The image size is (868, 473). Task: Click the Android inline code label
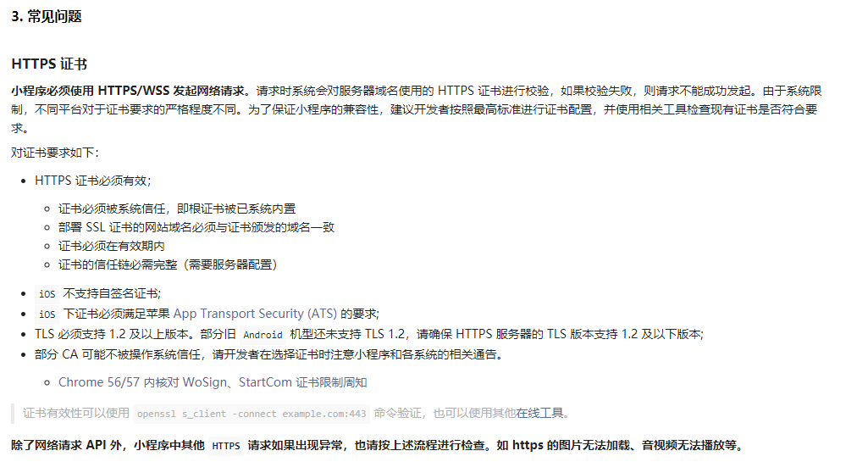tap(263, 335)
